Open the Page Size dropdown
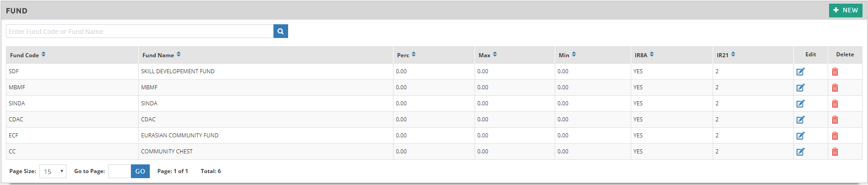Screen dimensions: 868x185 pos(53,171)
